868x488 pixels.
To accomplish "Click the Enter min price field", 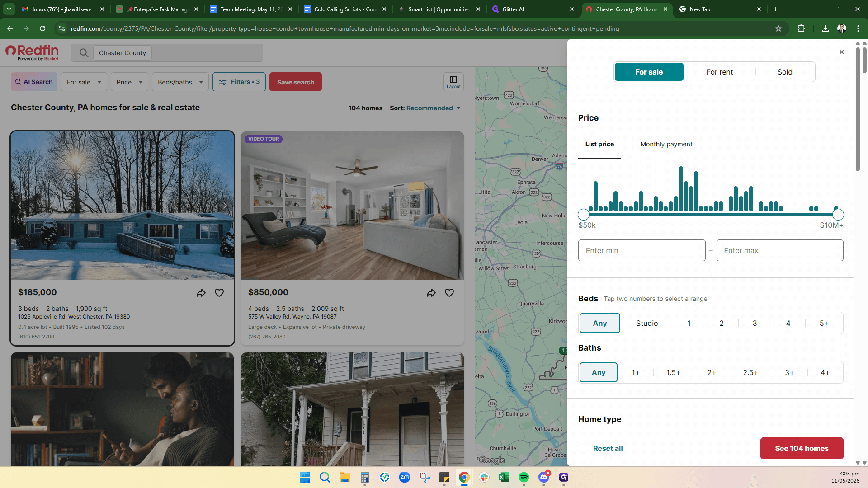I will (x=642, y=250).
